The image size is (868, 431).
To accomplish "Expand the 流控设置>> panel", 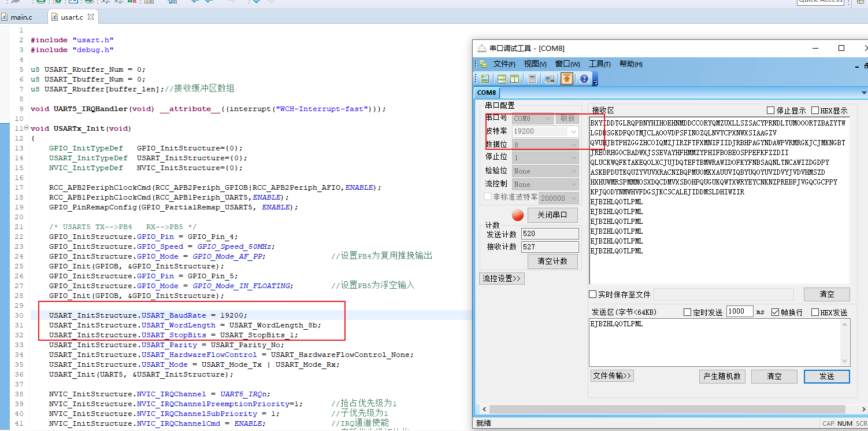I will 501,279.
